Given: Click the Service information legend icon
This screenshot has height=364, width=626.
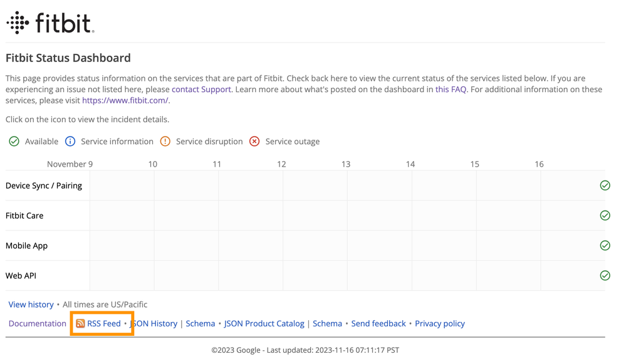Looking at the screenshot, I should [x=70, y=142].
